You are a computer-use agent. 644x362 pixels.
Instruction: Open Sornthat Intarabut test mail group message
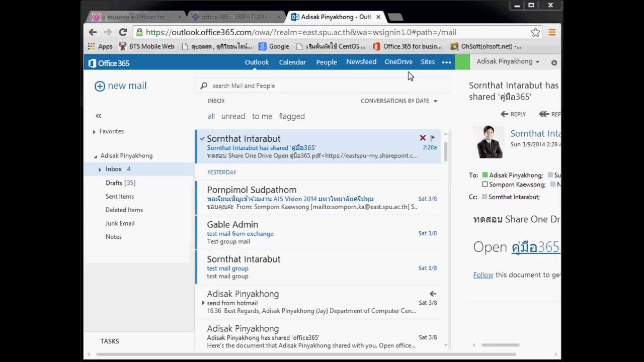[317, 267]
